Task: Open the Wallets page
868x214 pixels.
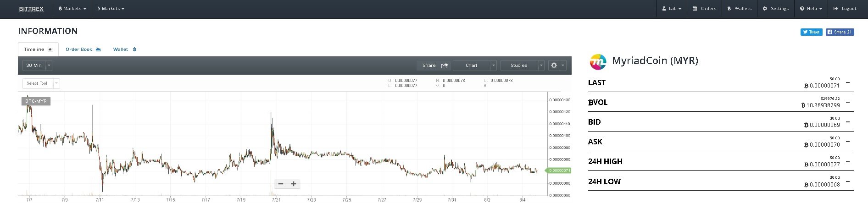Action: coord(739,9)
